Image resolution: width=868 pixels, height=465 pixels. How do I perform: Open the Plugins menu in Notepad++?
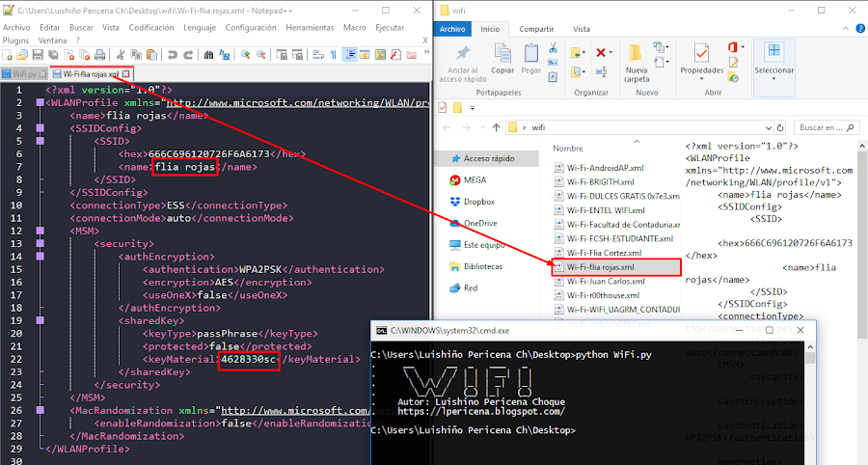click(x=15, y=41)
